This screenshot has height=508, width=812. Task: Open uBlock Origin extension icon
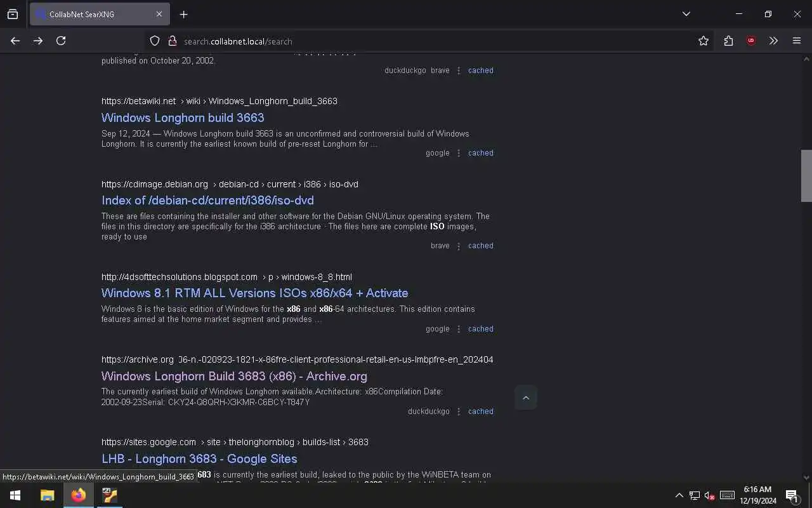tap(751, 41)
